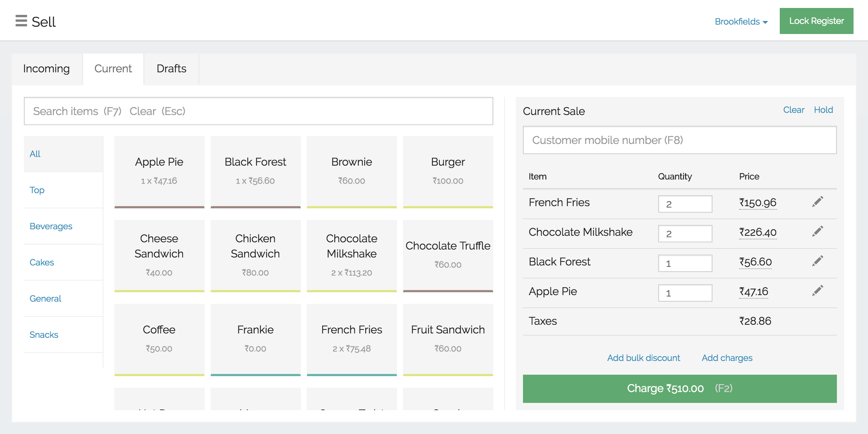Click the Add bulk discount link
868x434 pixels.
(643, 358)
